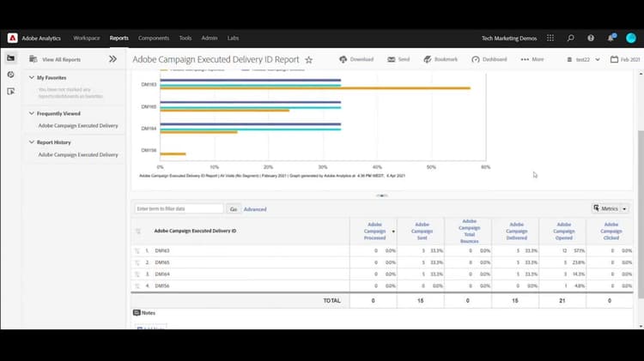
Task: Click Tech Marketing Demos organization name
Action: 509,38
